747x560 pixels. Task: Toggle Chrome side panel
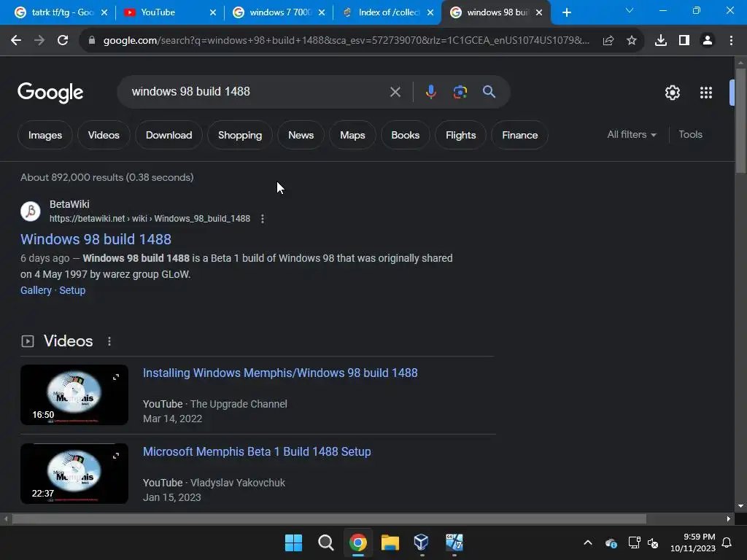coord(684,41)
